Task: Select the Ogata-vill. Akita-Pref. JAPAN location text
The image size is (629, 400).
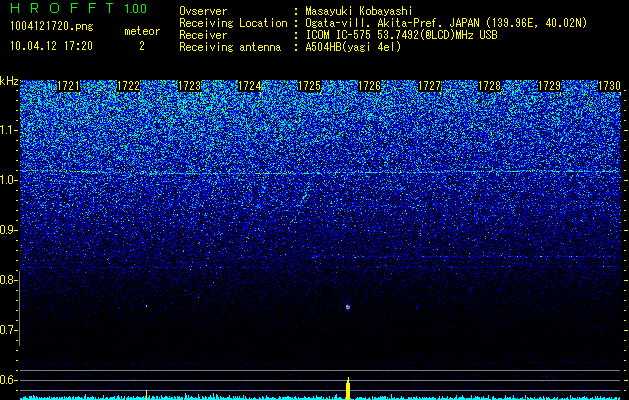Action: 446,23
